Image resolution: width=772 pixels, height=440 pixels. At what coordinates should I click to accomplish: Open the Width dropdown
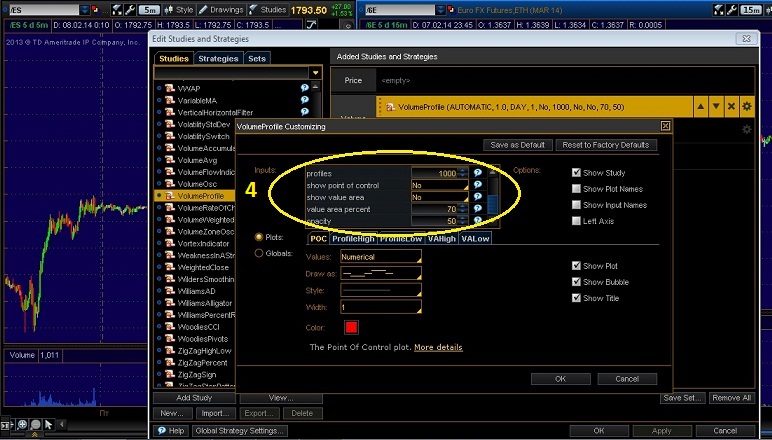pyautogui.click(x=381, y=307)
